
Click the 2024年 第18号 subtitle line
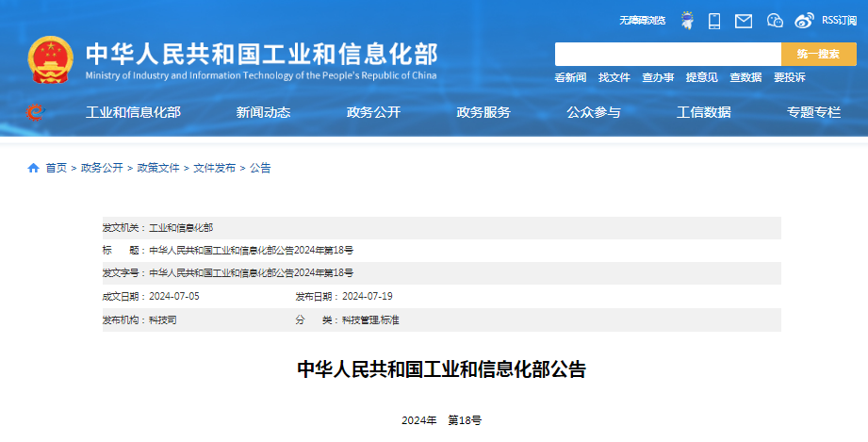(x=441, y=420)
